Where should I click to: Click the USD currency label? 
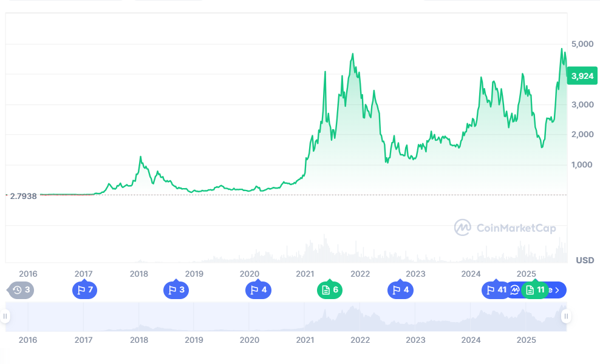pos(585,260)
